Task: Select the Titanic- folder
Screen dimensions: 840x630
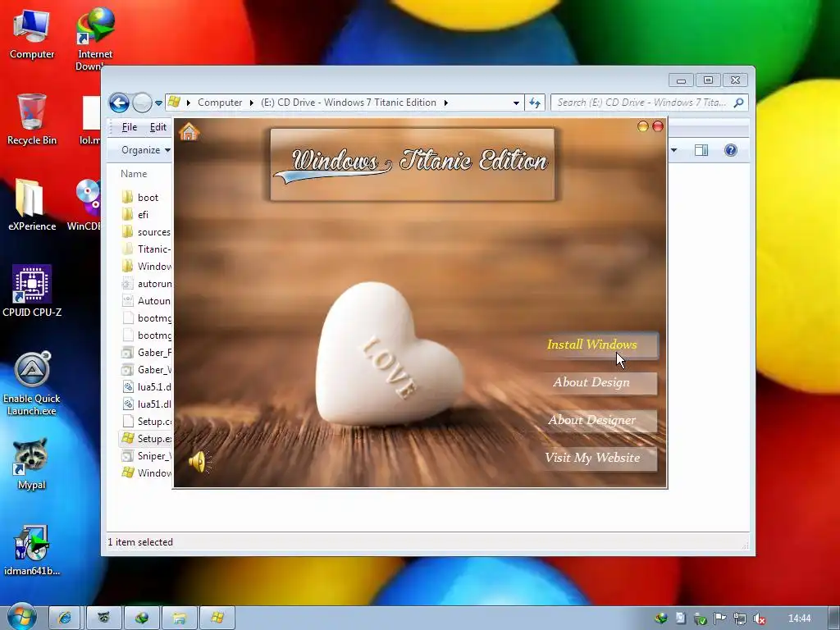Action: 145,249
